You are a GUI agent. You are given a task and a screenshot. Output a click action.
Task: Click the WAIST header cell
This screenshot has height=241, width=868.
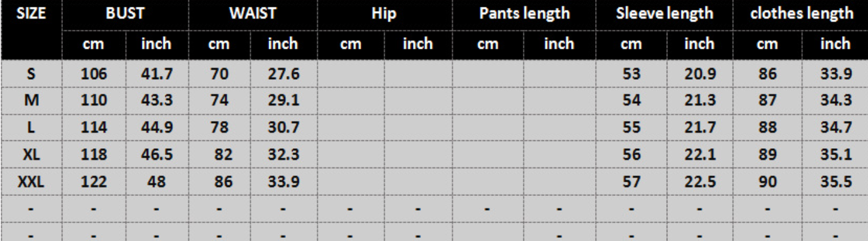[252, 14]
